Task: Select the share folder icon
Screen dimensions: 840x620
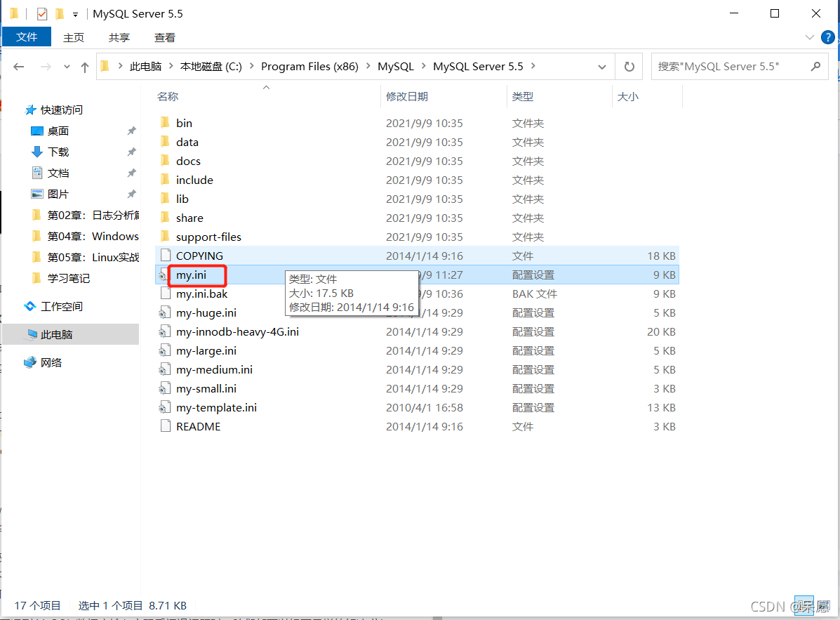Action: [x=166, y=218]
